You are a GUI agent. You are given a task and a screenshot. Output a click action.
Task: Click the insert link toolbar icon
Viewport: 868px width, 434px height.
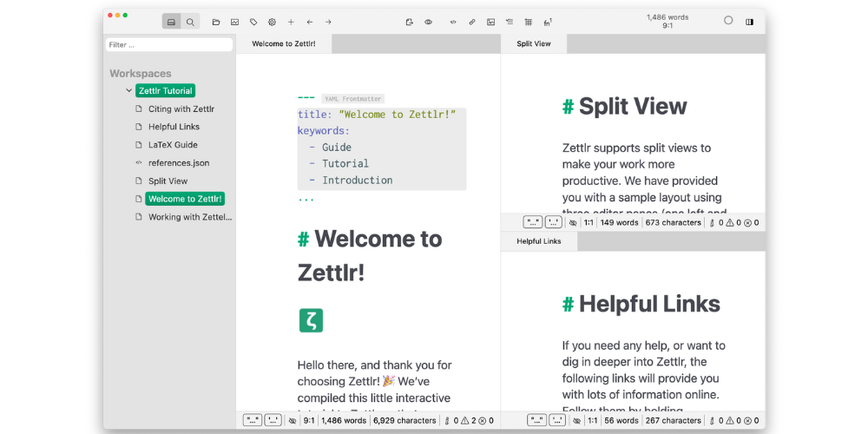point(471,22)
